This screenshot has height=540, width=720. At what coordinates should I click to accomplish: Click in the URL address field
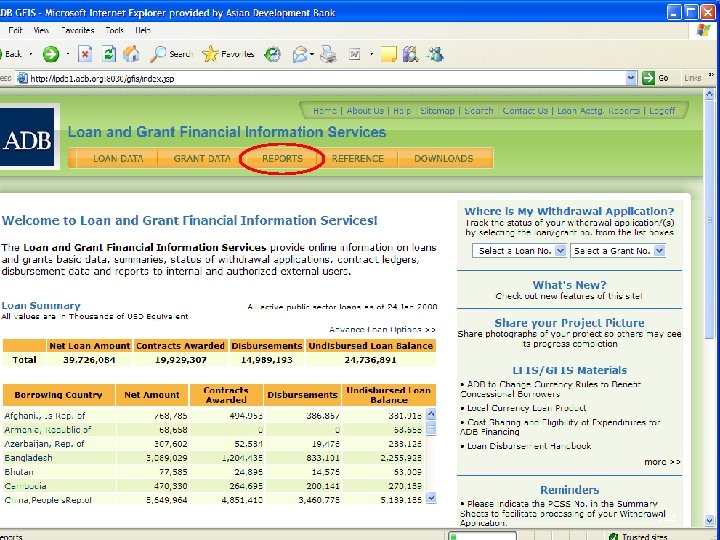(321, 79)
